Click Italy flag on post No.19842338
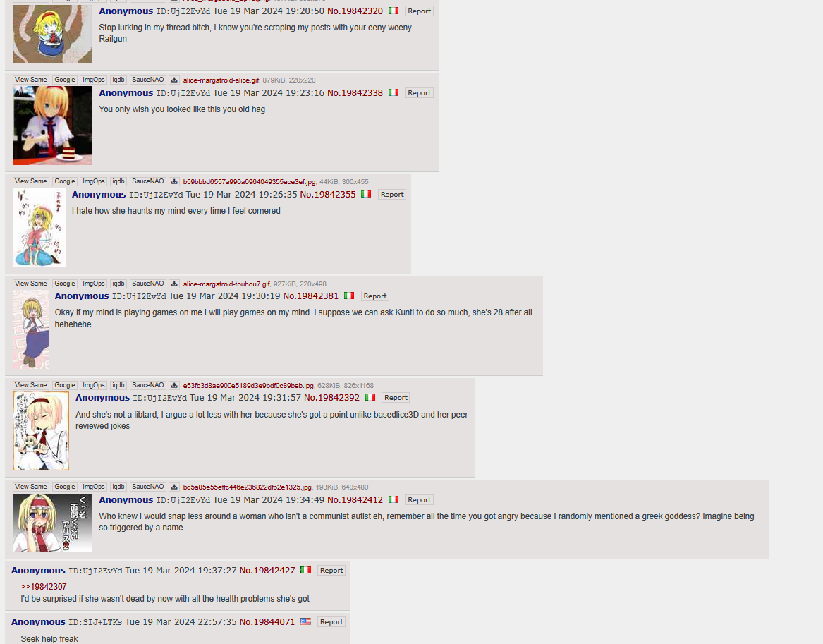The height and width of the screenshot is (644, 823). point(394,92)
